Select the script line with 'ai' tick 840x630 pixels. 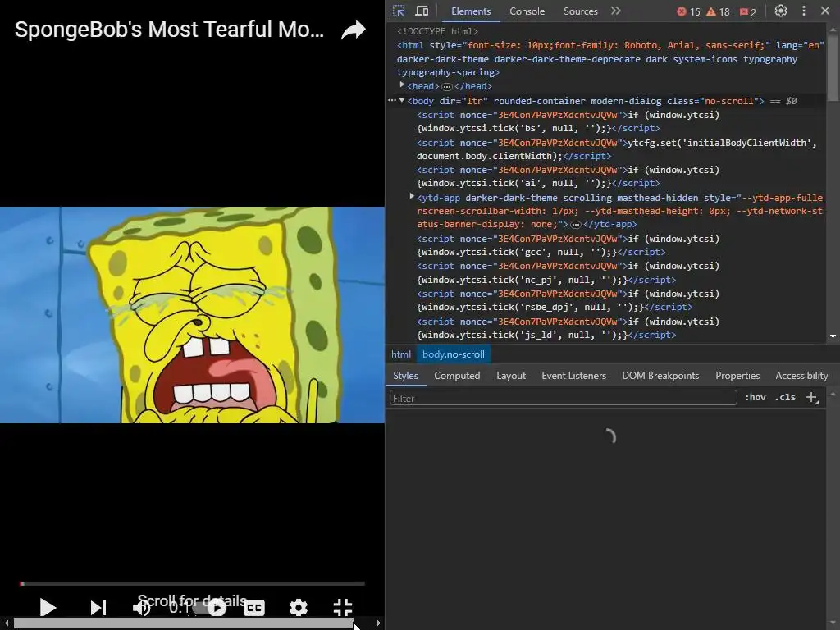(568, 177)
